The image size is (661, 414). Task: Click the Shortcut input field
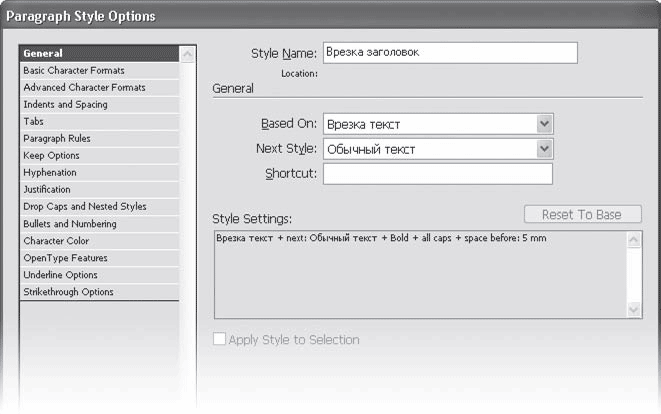[437, 174]
